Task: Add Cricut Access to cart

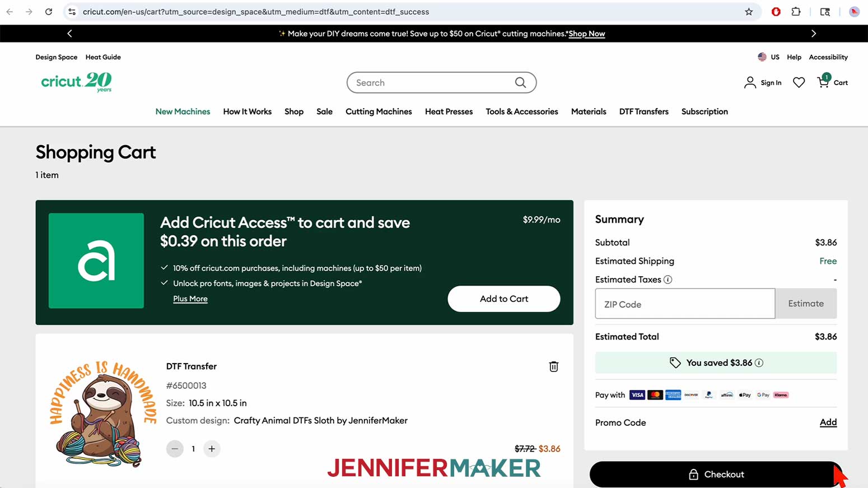Action: pyautogui.click(x=504, y=299)
